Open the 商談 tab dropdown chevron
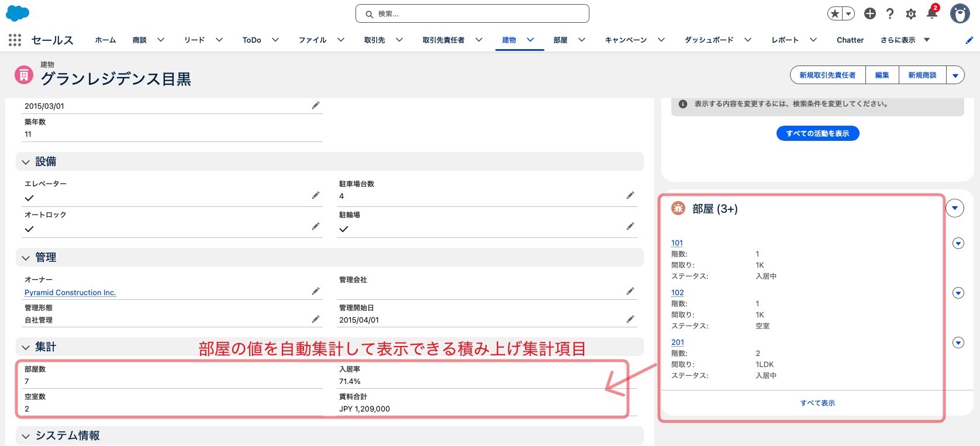 (x=161, y=40)
